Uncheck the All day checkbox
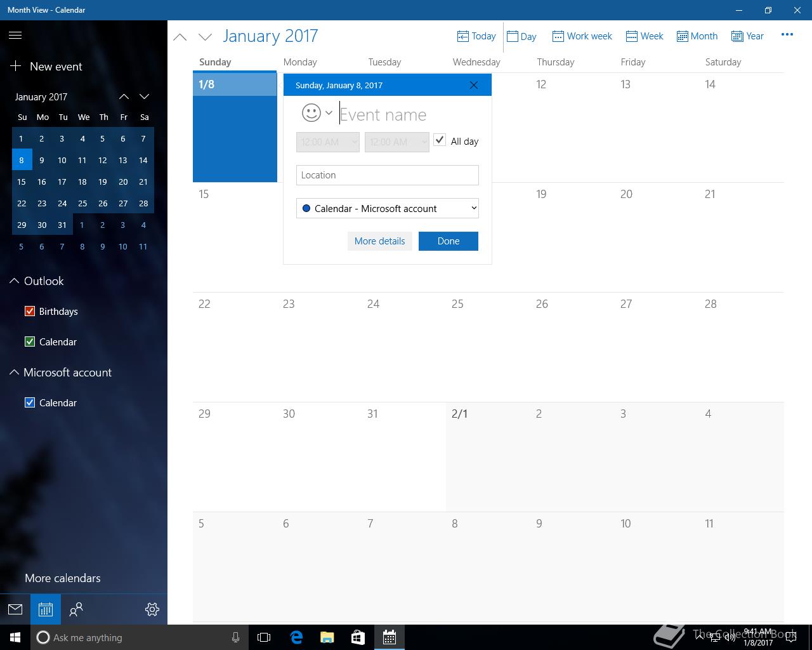Viewport: 812px width, 650px height. [x=440, y=140]
